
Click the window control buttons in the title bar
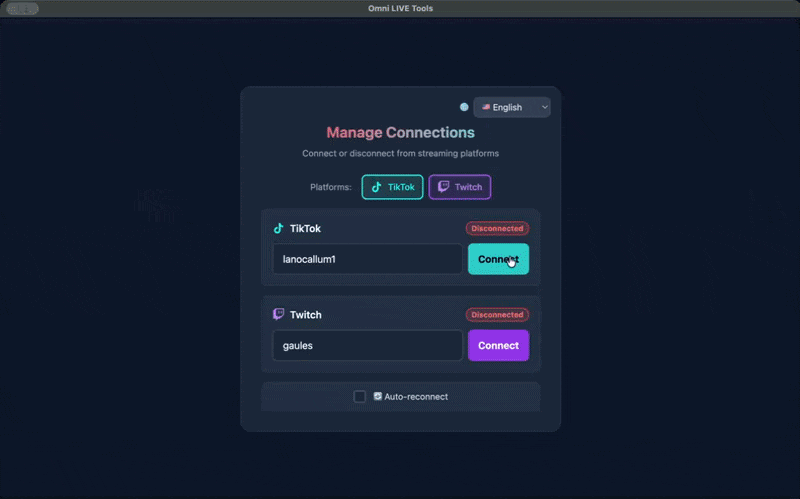(22, 9)
